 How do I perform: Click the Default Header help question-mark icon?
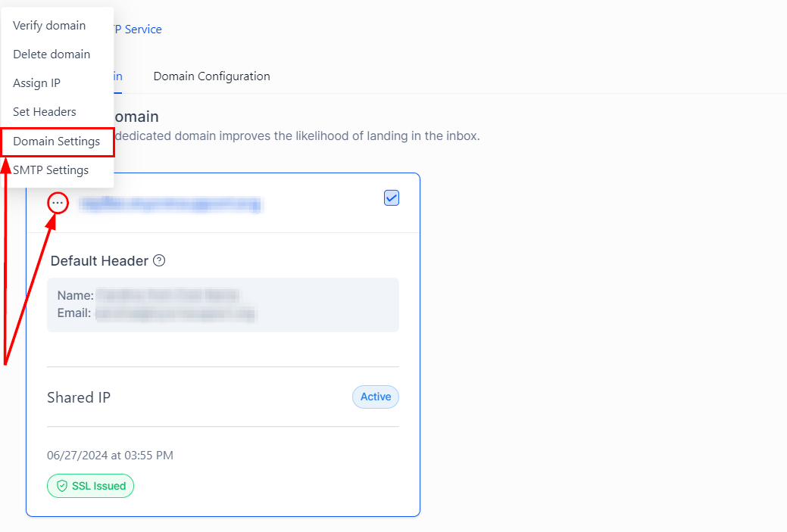click(x=159, y=260)
